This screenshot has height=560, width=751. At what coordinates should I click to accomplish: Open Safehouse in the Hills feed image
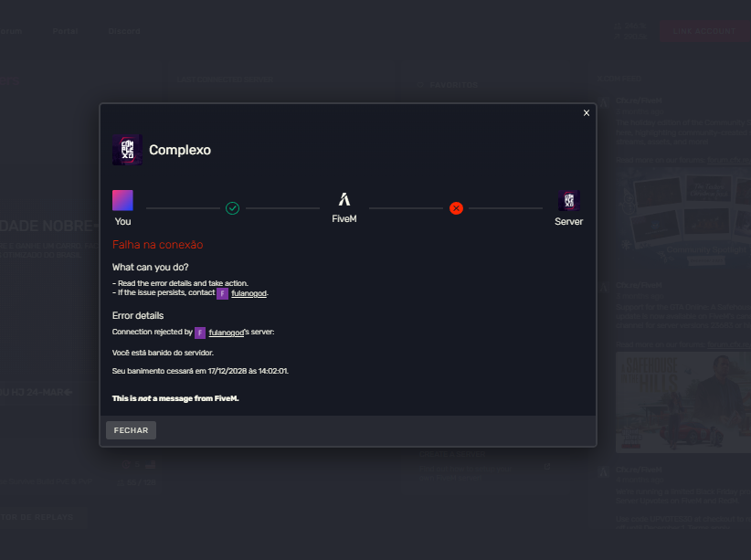click(x=683, y=402)
